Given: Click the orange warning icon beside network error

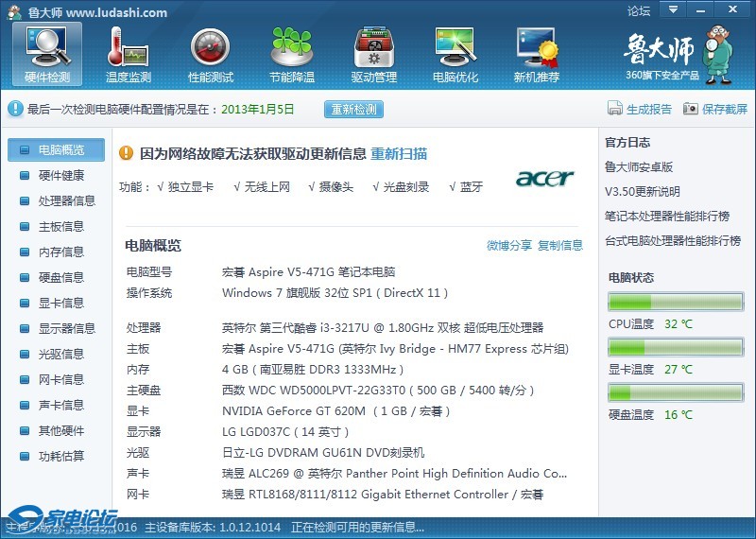Looking at the screenshot, I should [126, 153].
